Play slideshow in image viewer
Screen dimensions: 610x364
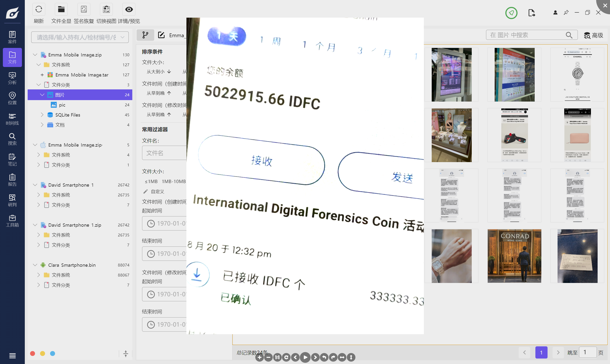click(305, 357)
